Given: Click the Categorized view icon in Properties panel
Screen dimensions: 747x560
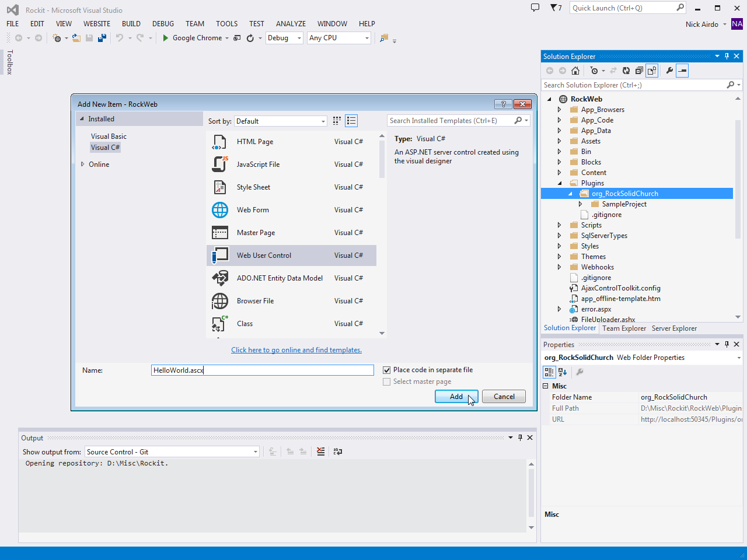Looking at the screenshot, I should (549, 372).
